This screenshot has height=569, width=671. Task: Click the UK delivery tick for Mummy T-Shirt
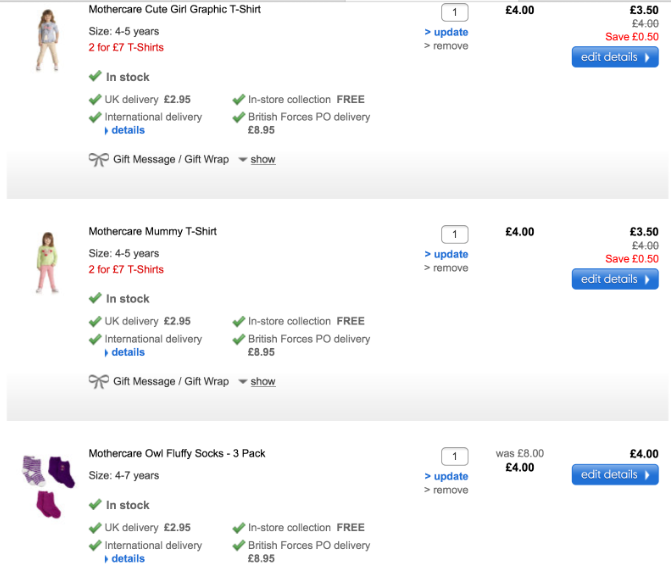click(x=96, y=322)
